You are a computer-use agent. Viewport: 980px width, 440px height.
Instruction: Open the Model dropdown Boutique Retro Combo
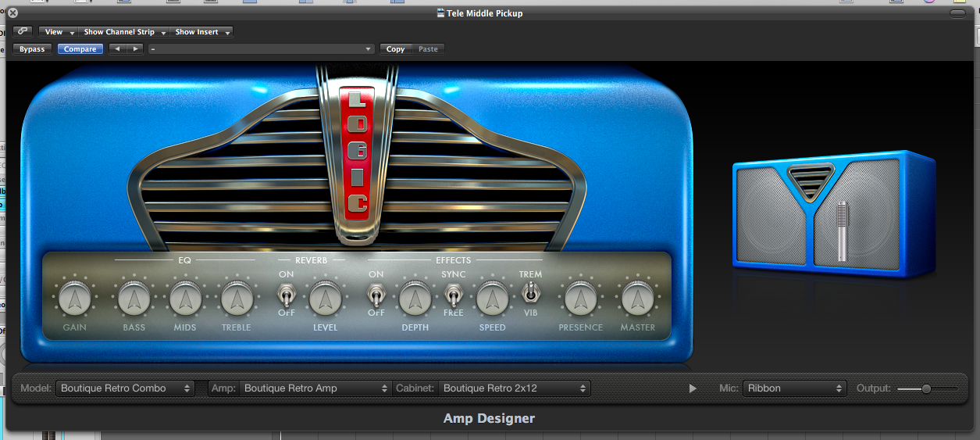[x=125, y=388]
